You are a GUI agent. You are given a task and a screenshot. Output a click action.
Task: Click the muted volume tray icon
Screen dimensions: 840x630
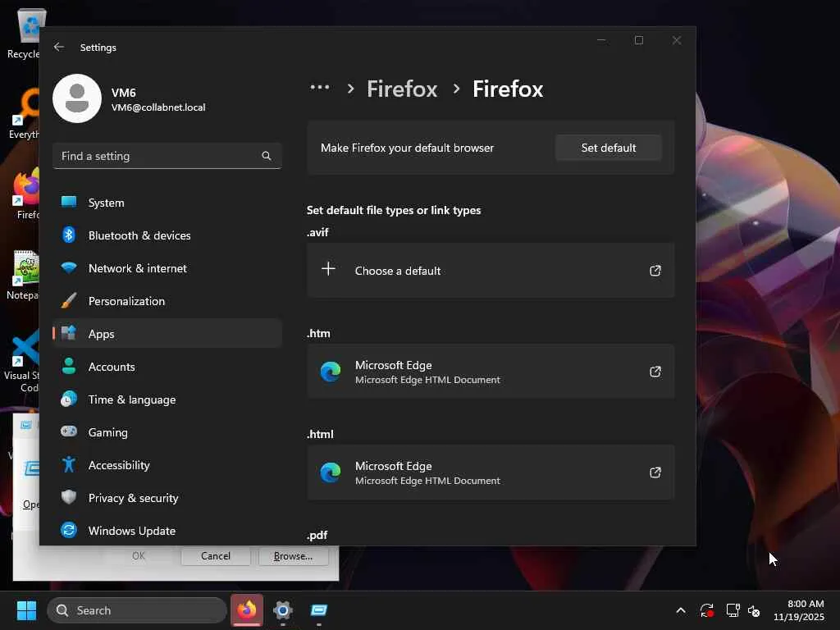coord(755,610)
